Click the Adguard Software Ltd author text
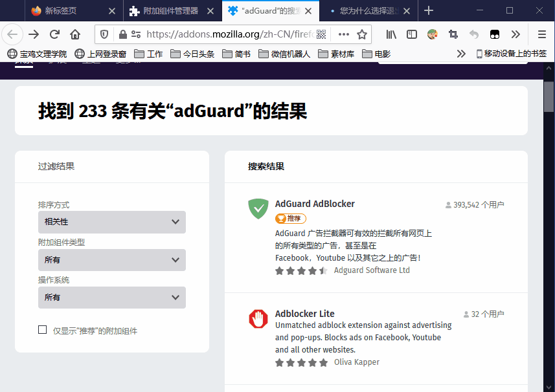The height and width of the screenshot is (392, 555). 372,270
